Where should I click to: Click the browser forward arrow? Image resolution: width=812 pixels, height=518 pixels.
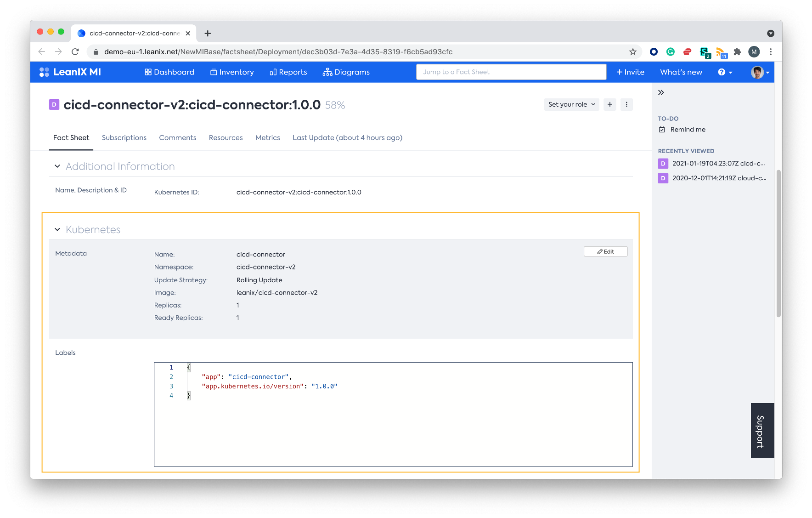58,52
